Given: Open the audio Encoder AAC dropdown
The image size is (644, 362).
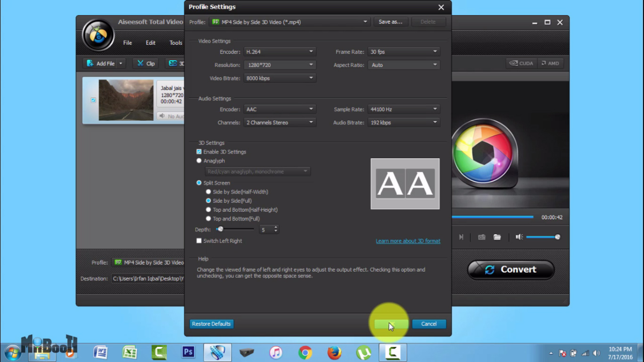Looking at the screenshot, I should [x=280, y=109].
